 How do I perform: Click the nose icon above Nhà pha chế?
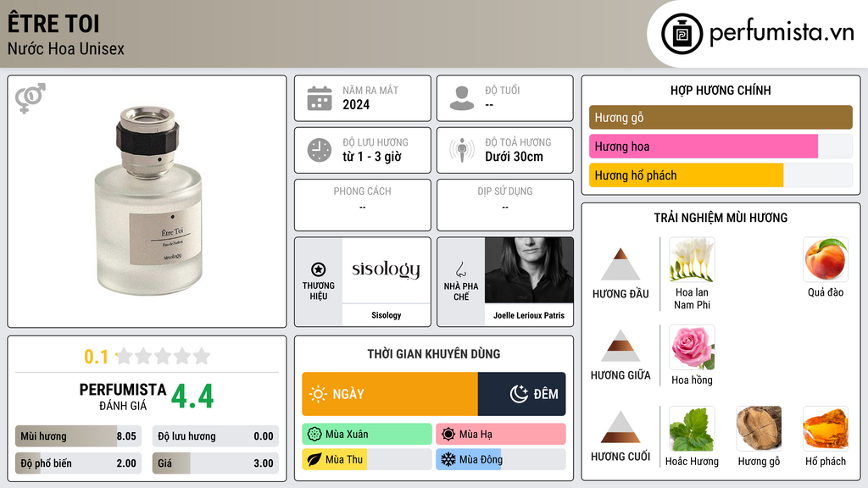(460, 269)
